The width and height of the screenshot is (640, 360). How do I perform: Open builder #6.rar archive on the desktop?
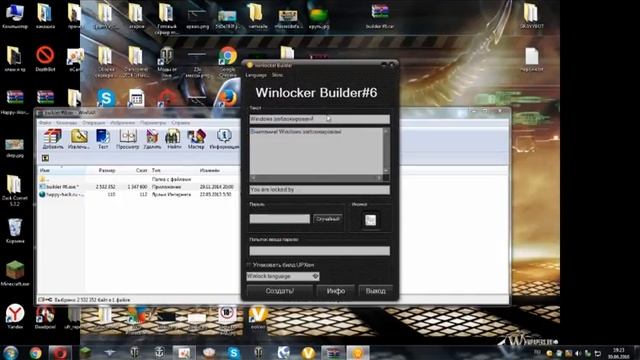coord(380,16)
